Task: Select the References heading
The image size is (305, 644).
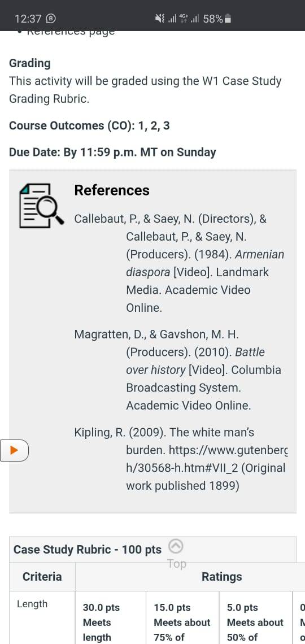Action: [112, 190]
